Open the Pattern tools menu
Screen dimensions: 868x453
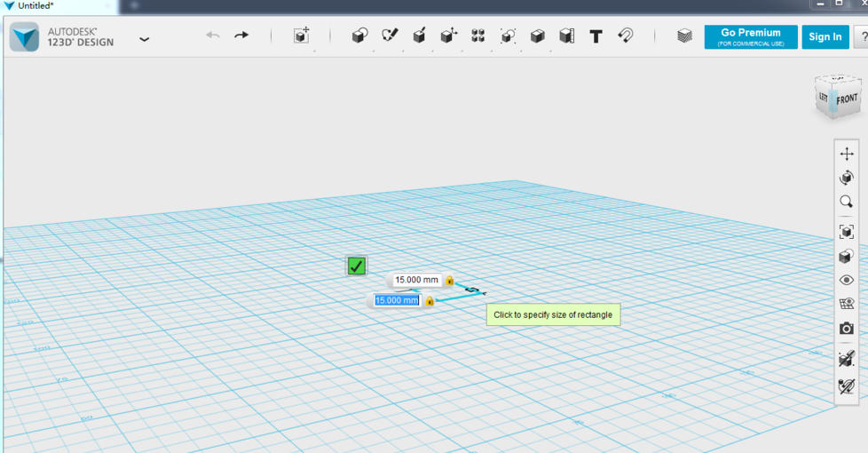pos(478,36)
